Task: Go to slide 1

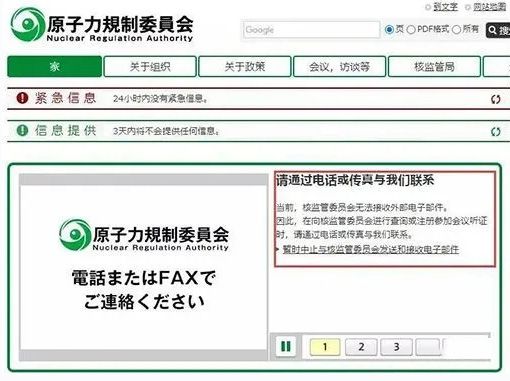Action: pos(325,347)
